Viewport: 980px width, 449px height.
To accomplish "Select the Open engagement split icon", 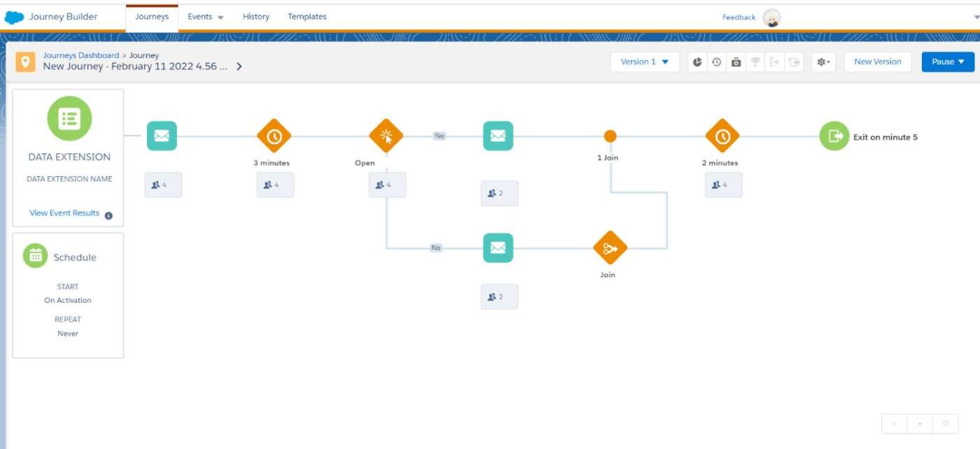I will pyautogui.click(x=386, y=136).
